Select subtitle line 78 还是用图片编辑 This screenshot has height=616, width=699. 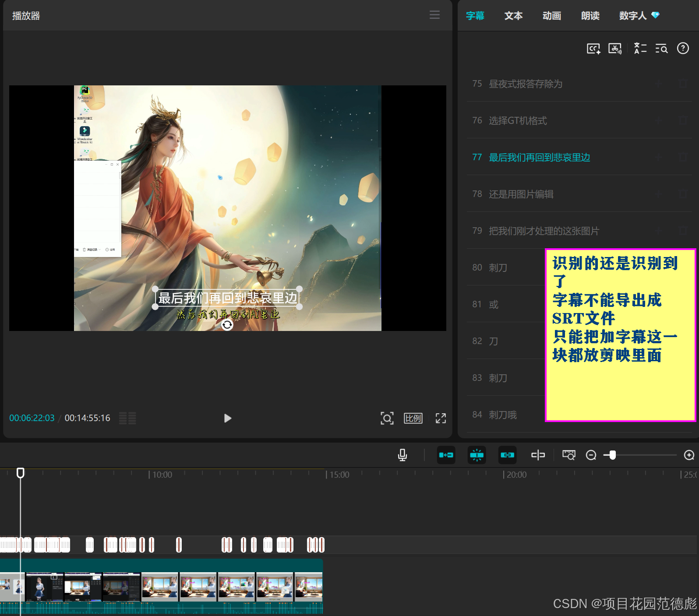[579, 194]
